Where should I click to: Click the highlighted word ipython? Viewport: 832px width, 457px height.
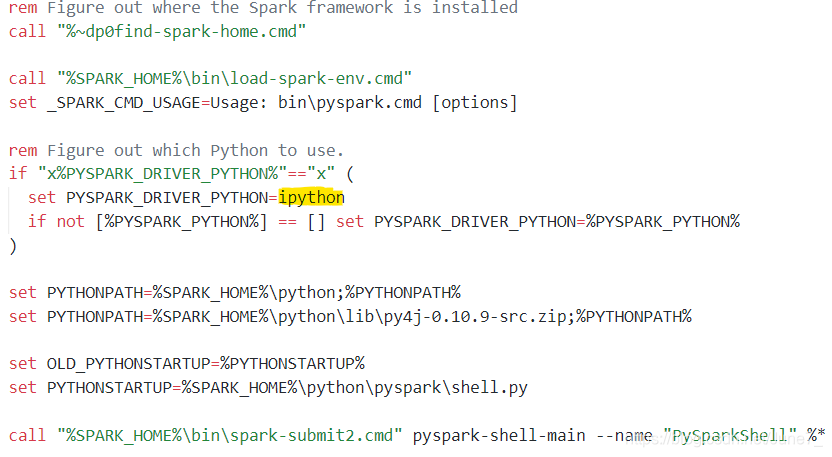pyautogui.click(x=311, y=198)
